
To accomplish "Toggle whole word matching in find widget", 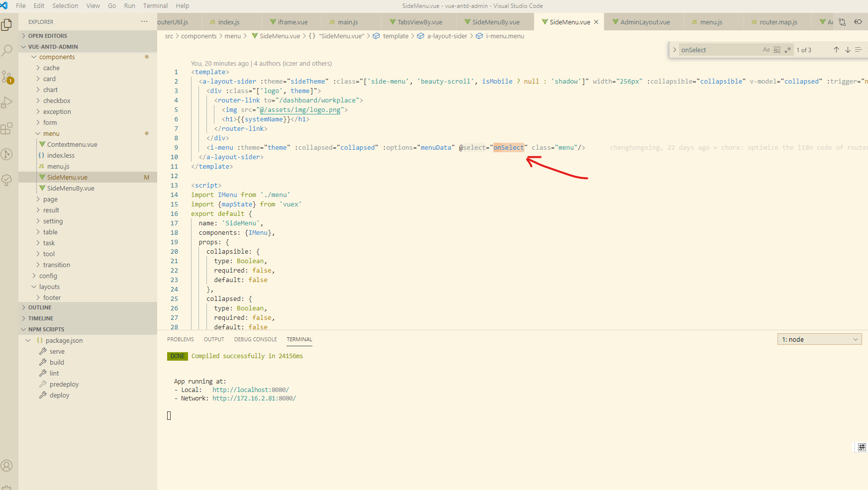I will [x=776, y=49].
